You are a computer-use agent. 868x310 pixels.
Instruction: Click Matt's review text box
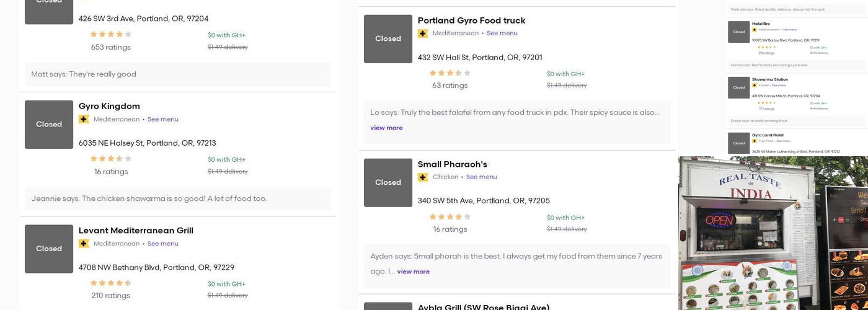pyautogui.click(x=177, y=74)
